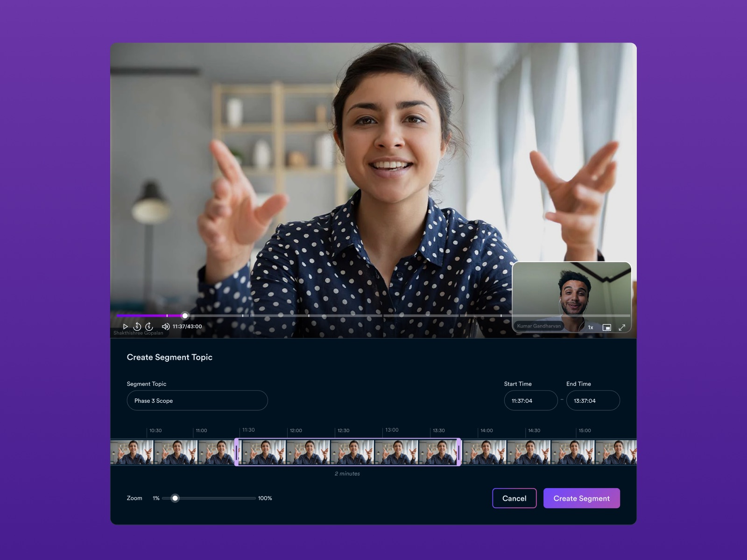Click the 1% zoom minimum label
The height and width of the screenshot is (560, 747).
(x=156, y=498)
